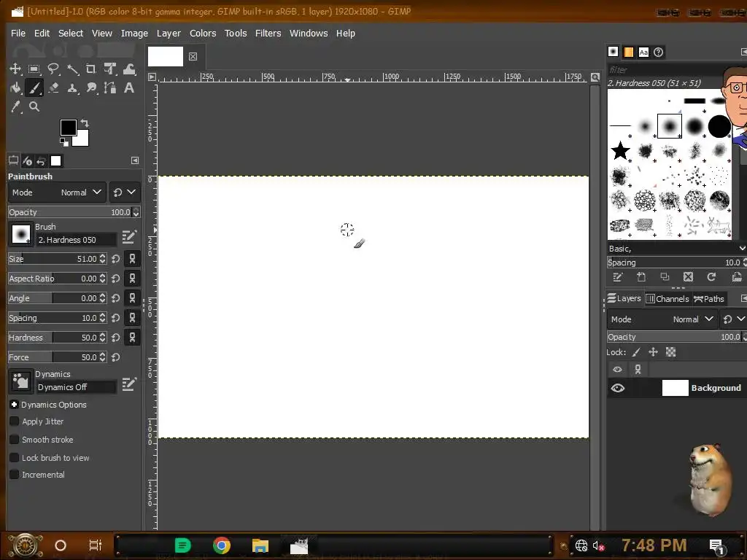Screen dimensions: 747x560
Task: Open layer mode group switcher in Layers
Action: pyautogui.click(x=734, y=319)
